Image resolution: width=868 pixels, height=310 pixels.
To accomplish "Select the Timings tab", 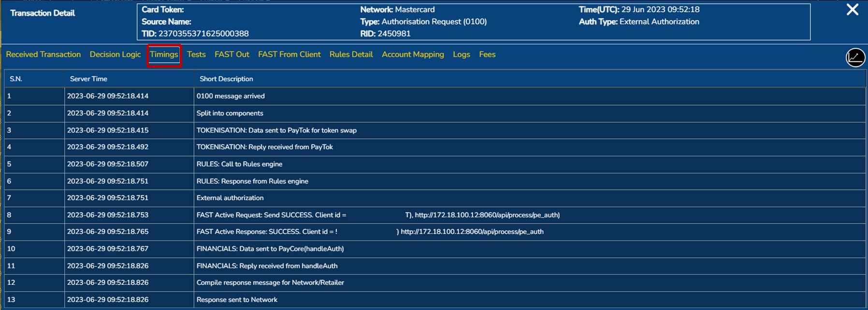I will point(164,55).
